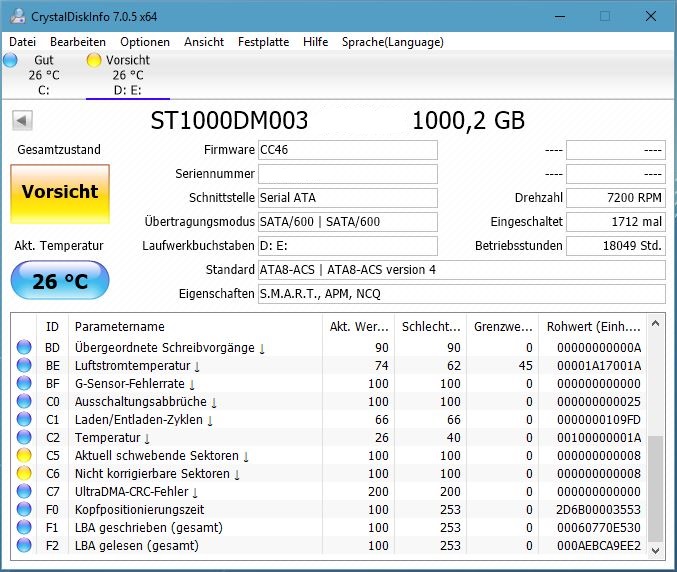
Task: Select the Kopfpositionierungszeit row text
Action: click(x=139, y=509)
